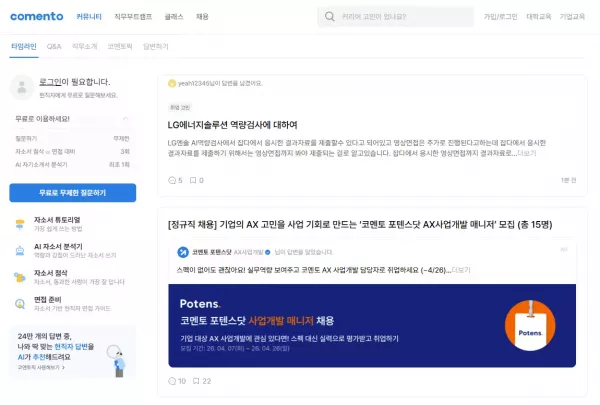This screenshot has height=405, width=600.
Task: Click the 면접 준비 icon
Action: click(20, 304)
